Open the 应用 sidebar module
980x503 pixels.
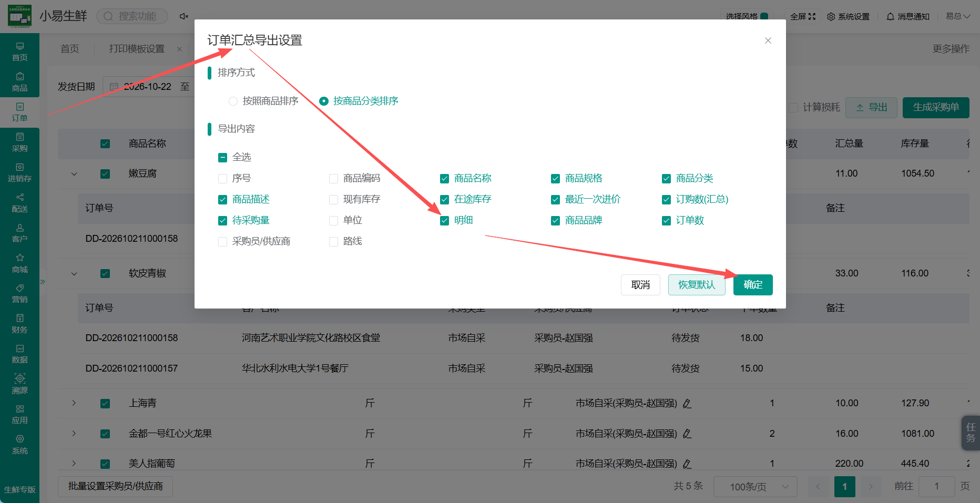click(19, 414)
